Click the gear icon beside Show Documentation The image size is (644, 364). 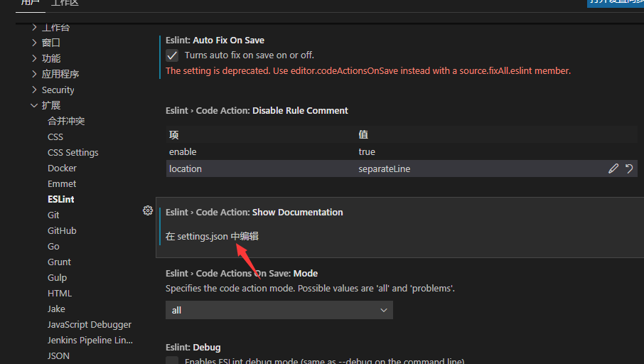coord(148,210)
